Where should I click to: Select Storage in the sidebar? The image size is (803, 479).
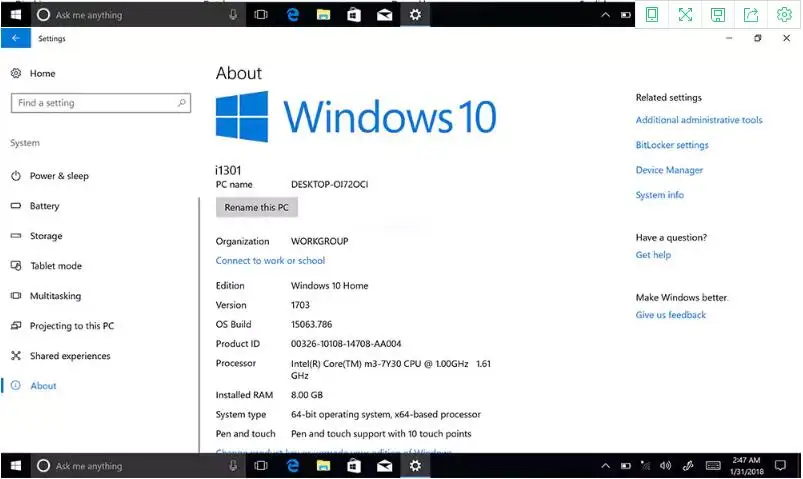point(46,236)
